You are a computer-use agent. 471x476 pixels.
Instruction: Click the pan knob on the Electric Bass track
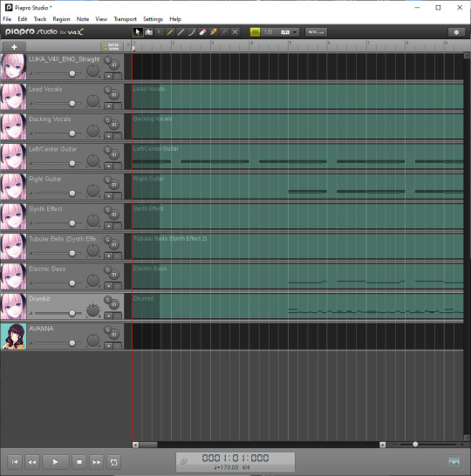[x=93, y=281]
